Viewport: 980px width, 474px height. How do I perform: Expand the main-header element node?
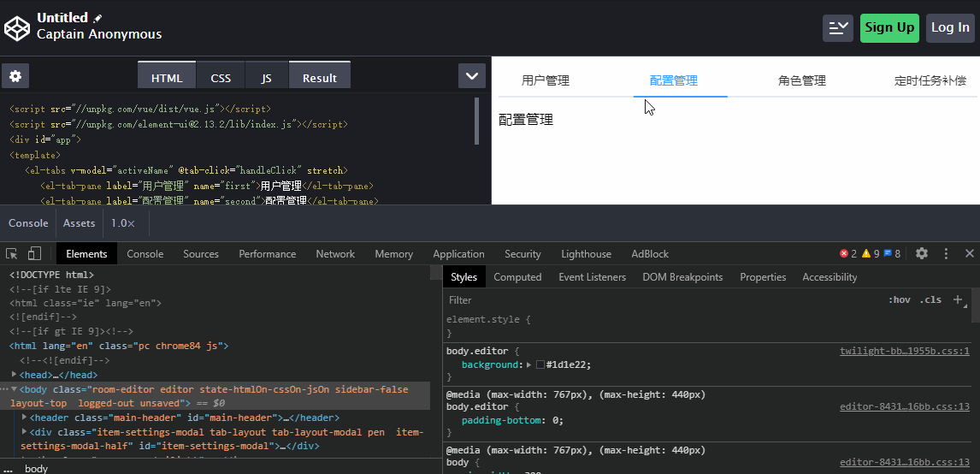pos(25,417)
